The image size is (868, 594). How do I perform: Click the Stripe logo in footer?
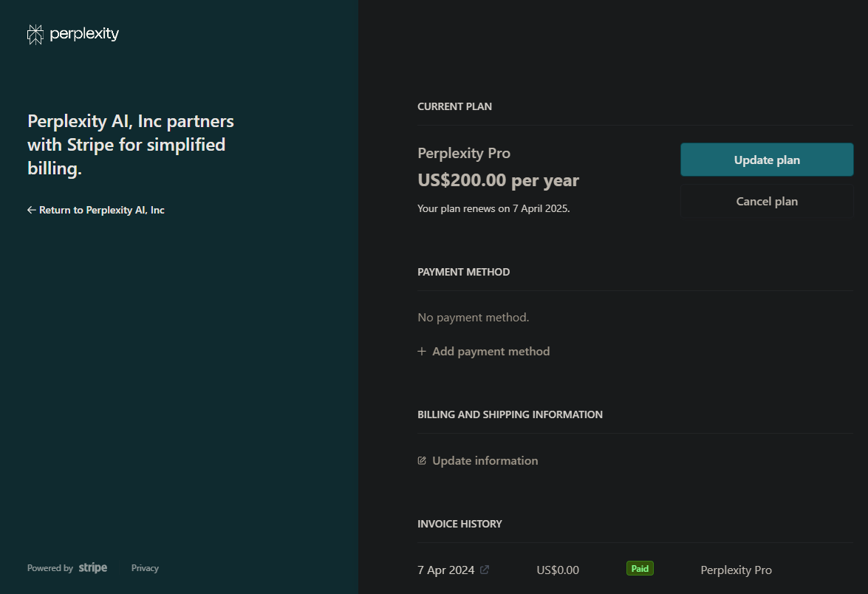(x=93, y=568)
